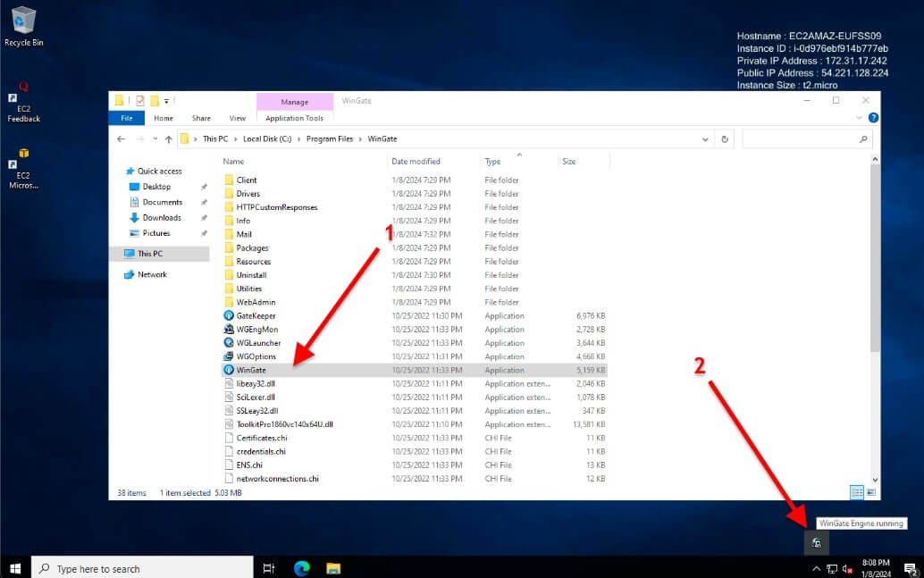The image size is (924, 578).
Task: Click the file list vertical scrollbar
Action: point(875,259)
